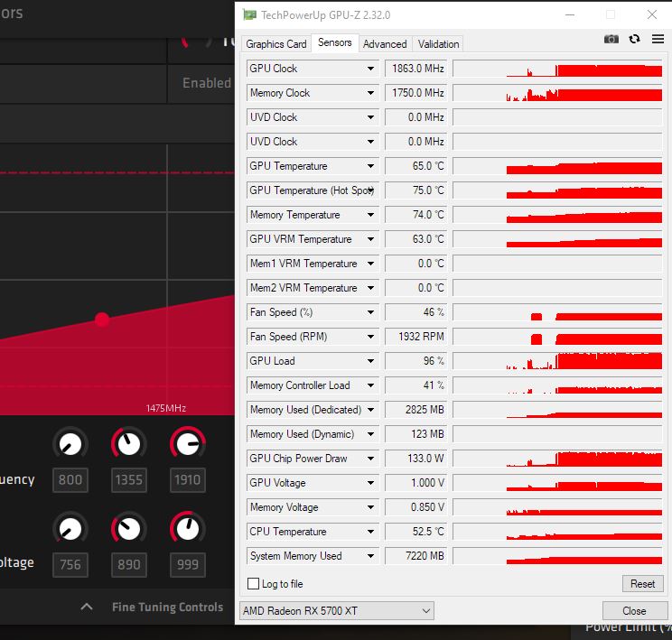The width and height of the screenshot is (672, 640).
Task: Expand the Fan Speed (%) sensor dropdown
Action: pyautogui.click(x=370, y=312)
